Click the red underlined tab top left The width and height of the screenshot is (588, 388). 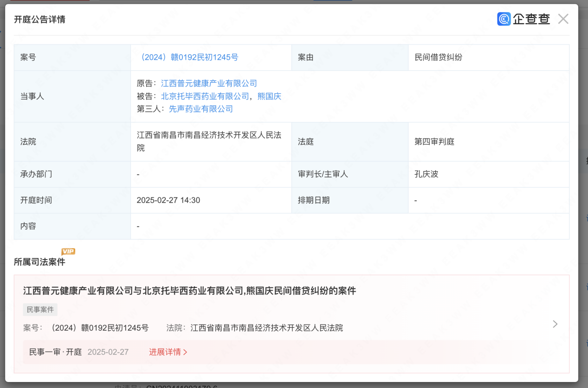tap(50, 2)
